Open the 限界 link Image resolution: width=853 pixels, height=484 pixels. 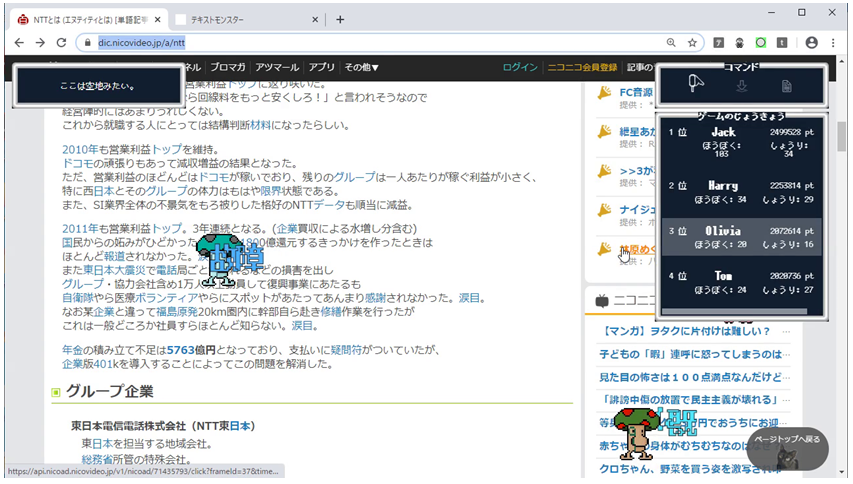pyautogui.click(x=270, y=191)
